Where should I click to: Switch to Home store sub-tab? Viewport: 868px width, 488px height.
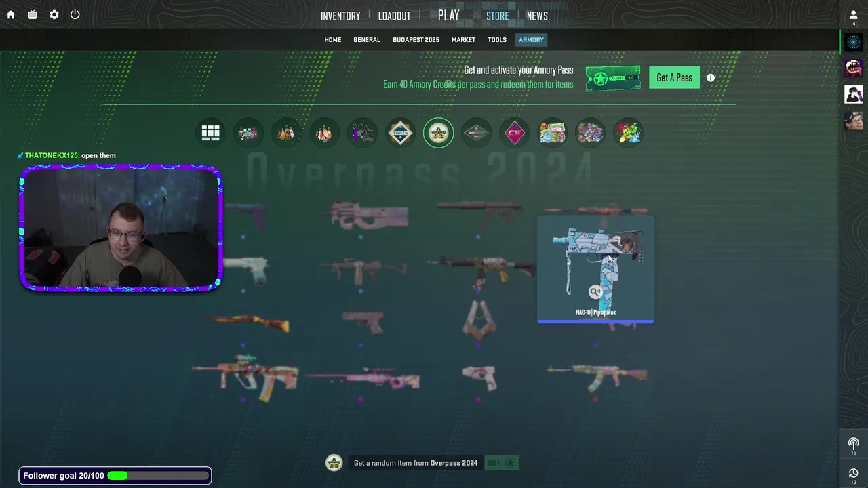[x=332, y=40]
